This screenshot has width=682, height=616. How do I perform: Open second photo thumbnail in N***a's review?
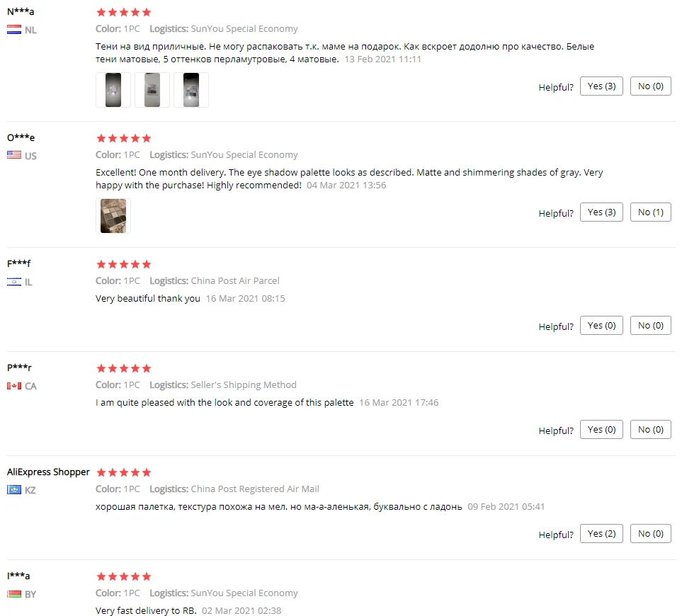click(152, 90)
